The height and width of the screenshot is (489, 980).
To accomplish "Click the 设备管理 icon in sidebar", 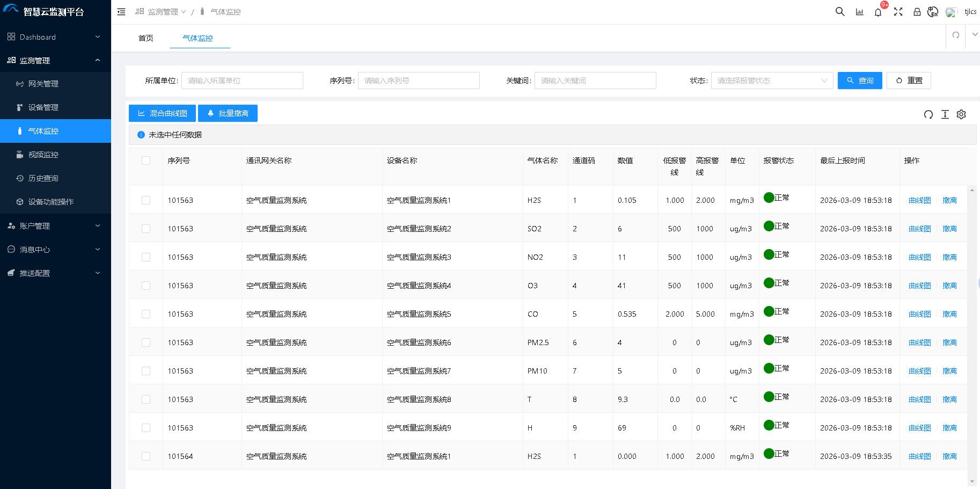I will [x=20, y=107].
